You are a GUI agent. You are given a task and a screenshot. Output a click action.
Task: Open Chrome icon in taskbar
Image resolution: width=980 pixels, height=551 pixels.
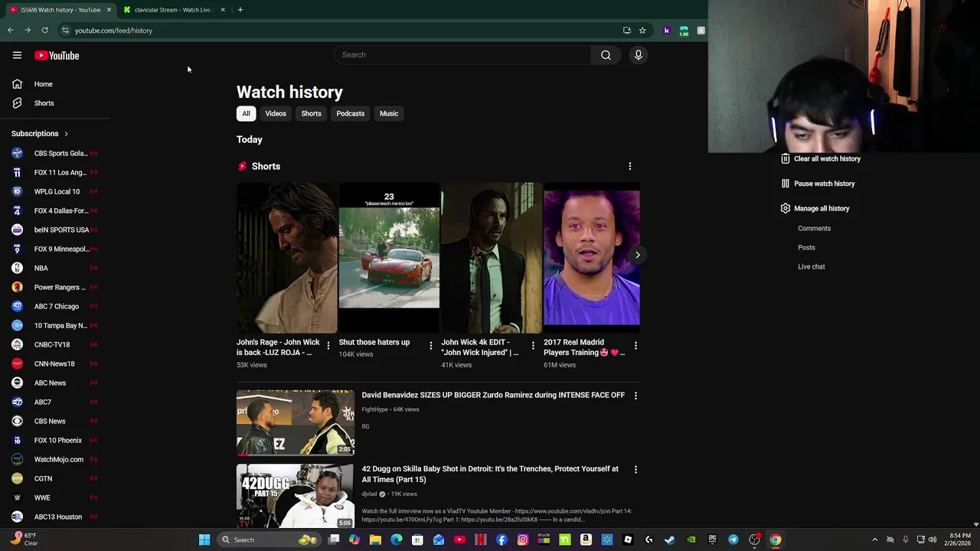pyautogui.click(x=776, y=540)
